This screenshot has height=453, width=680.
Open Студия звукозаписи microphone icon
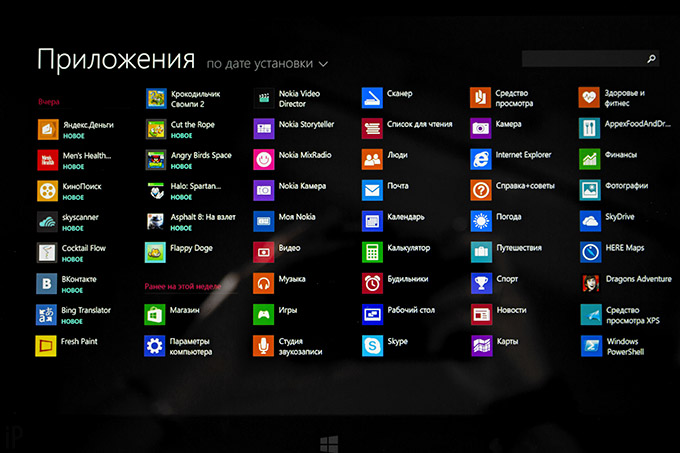264,346
